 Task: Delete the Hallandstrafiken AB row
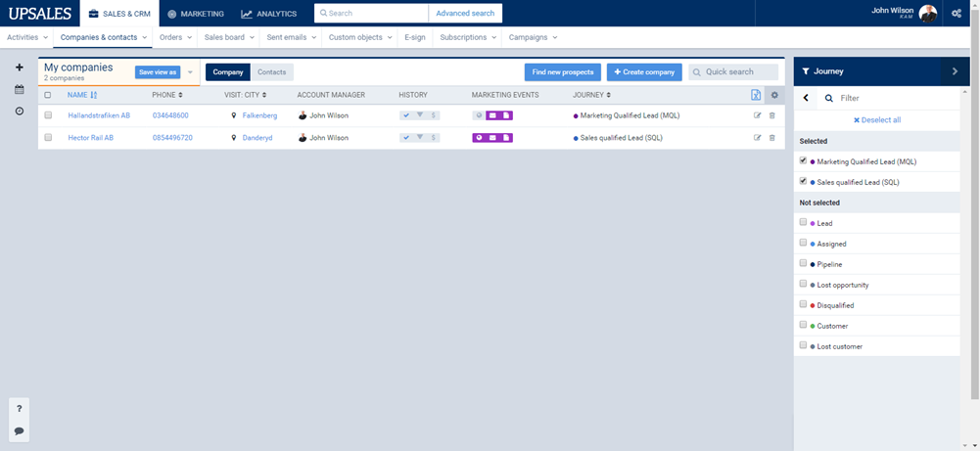771,115
